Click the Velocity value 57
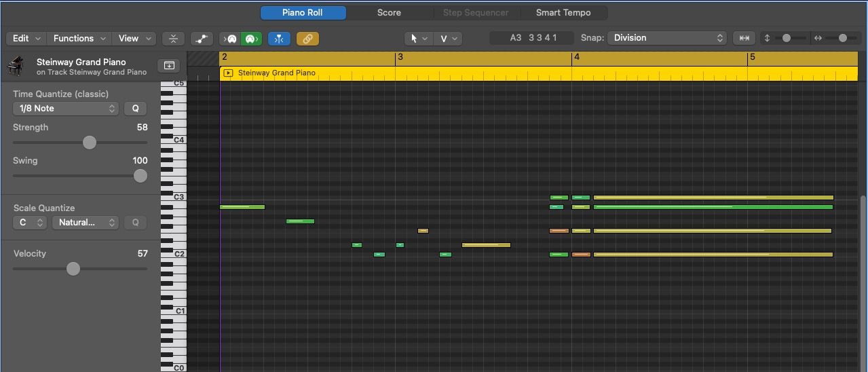The height and width of the screenshot is (372, 868). (x=142, y=254)
